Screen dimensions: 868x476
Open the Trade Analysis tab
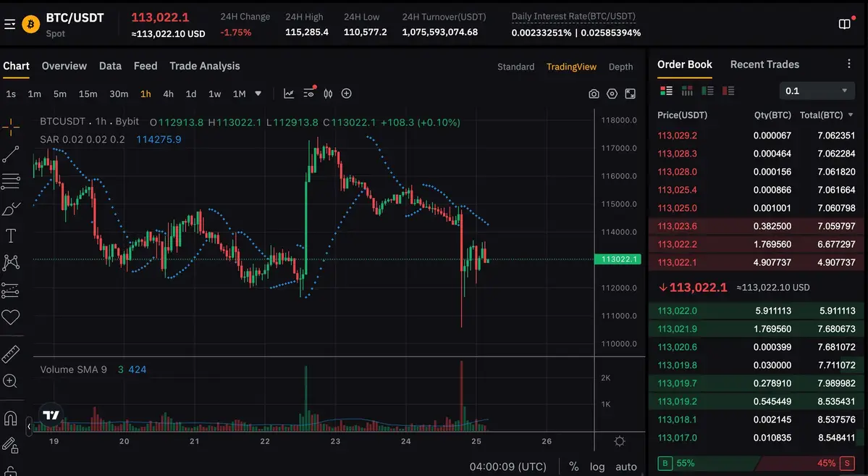pos(204,66)
